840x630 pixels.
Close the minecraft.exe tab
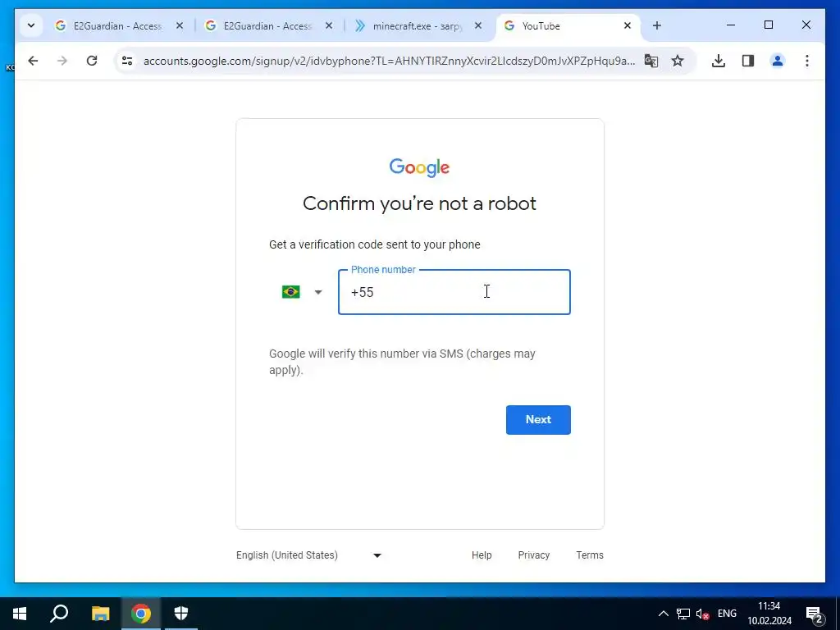(x=478, y=25)
